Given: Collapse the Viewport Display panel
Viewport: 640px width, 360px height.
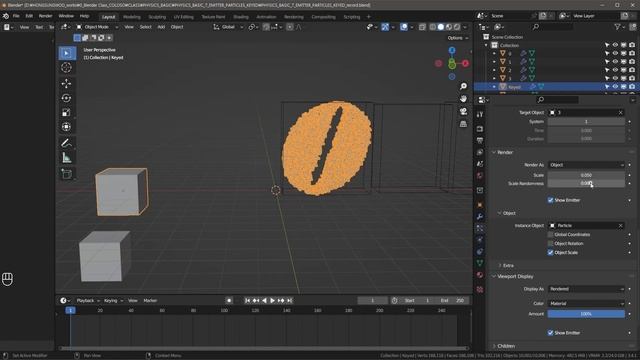Looking at the screenshot, I should tap(494, 276).
